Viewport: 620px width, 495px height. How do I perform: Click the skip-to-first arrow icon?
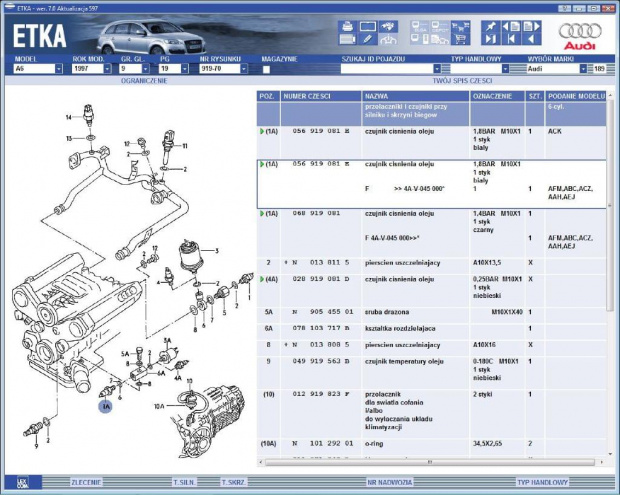(x=511, y=39)
